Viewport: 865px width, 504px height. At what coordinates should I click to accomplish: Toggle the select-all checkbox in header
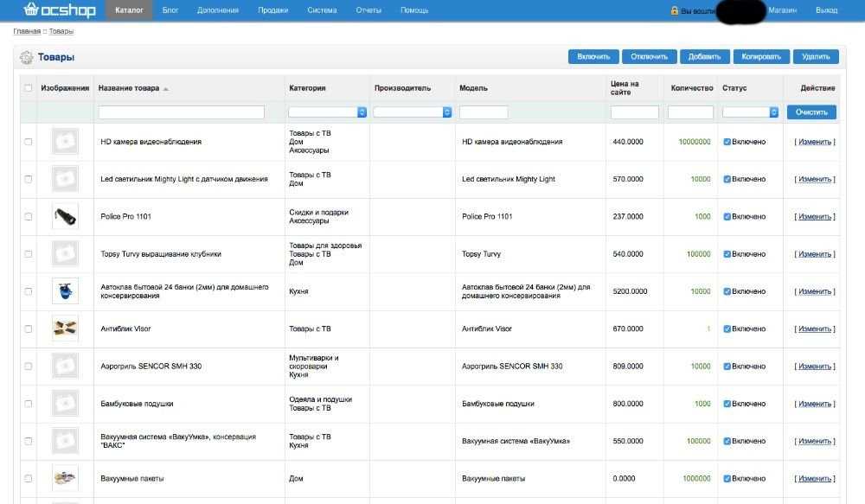click(29, 87)
